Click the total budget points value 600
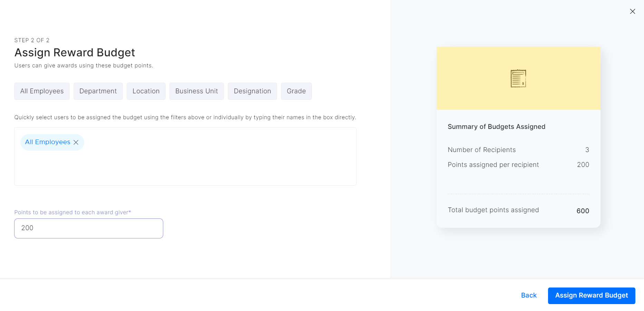This screenshot has width=644, height=311. [583, 211]
